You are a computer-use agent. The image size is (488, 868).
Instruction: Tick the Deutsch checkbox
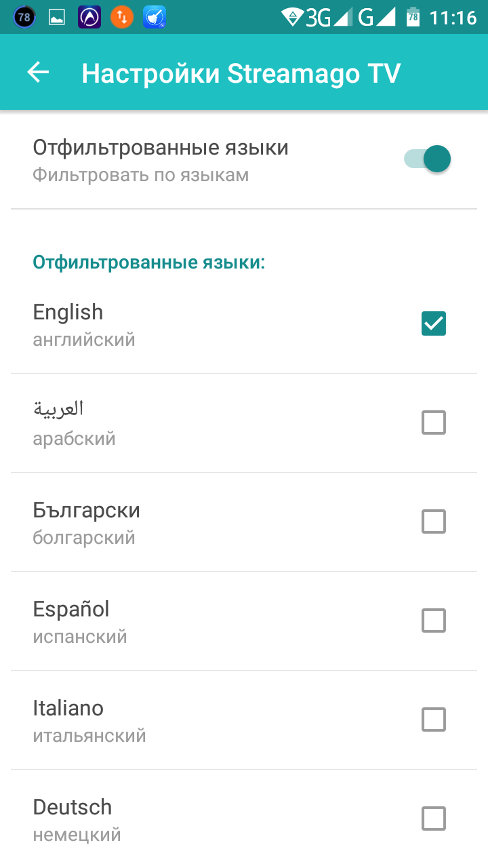pyautogui.click(x=434, y=818)
